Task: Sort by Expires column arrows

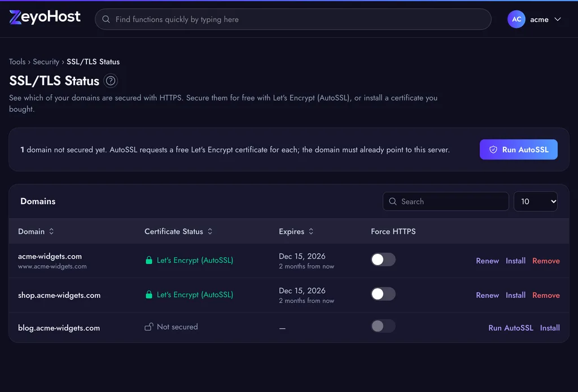Action: (x=311, y=231)
